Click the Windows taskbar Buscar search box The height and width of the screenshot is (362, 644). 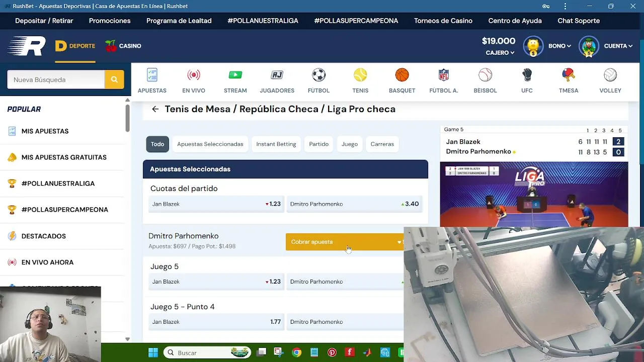pos(208,352)
